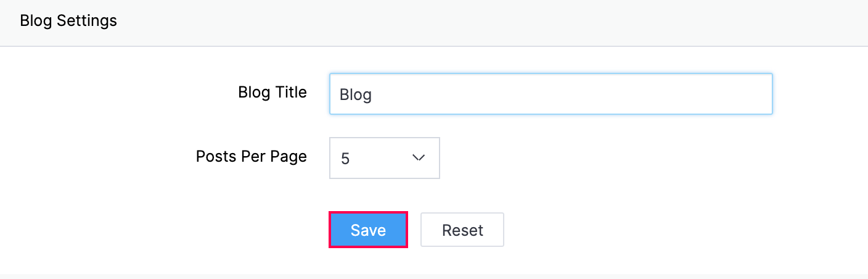Viewport: 868px width, 279px height.
Task: Click the white Reset button beside Save
Action: point(462,230)
